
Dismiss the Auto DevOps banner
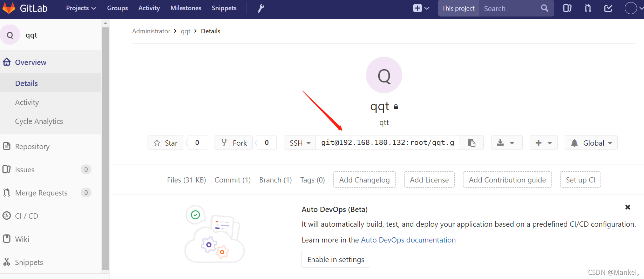point(628,207)
